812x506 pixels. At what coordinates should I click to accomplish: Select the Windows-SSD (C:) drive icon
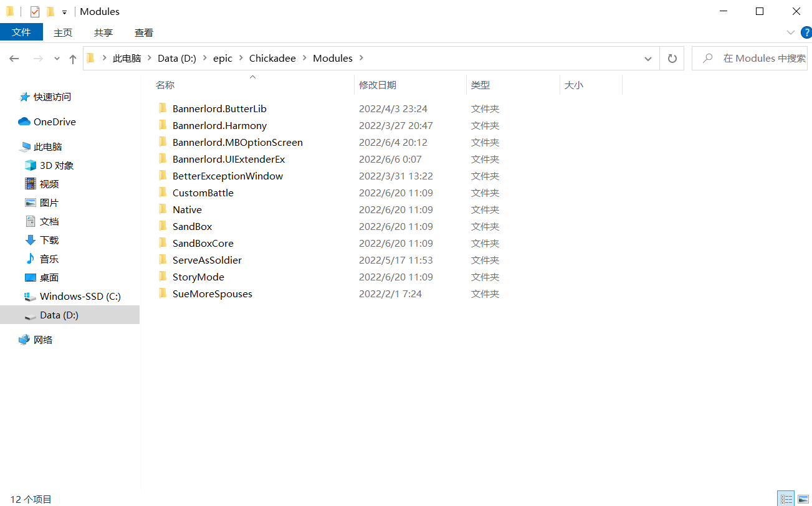tap(31, 297)
